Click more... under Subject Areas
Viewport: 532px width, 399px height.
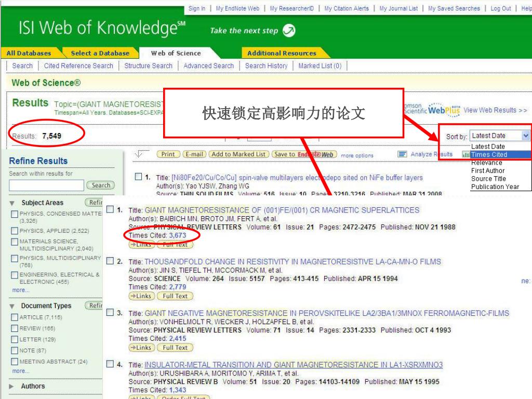(20, 290)
